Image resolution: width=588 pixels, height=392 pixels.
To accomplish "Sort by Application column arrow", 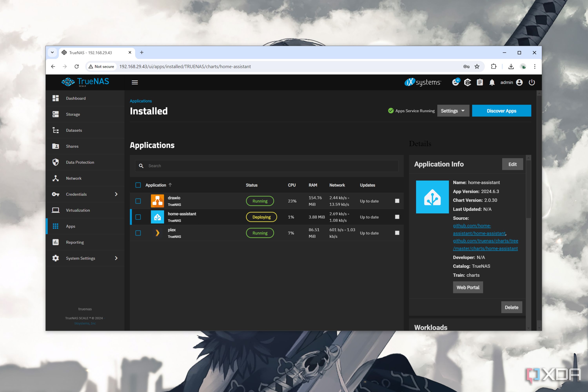I will pos(170,185).
